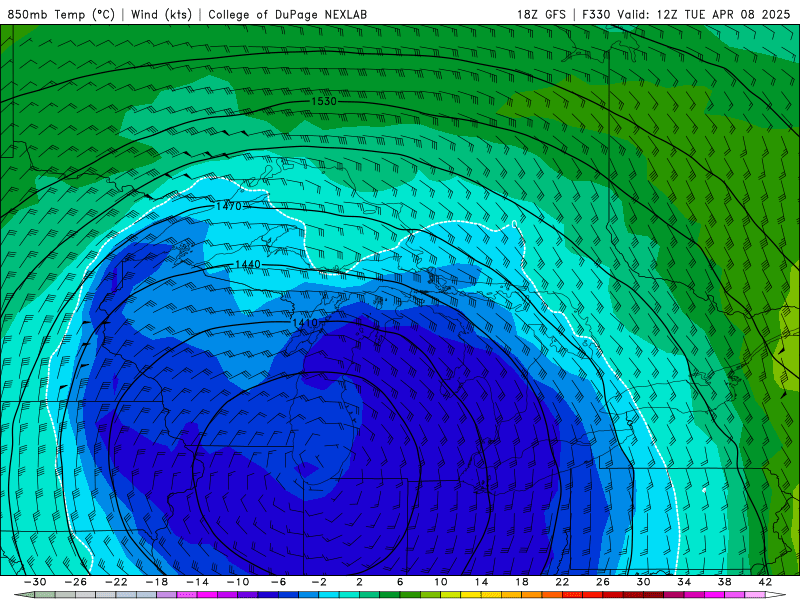Click the -10 colorbar scale label

point(238,582)
